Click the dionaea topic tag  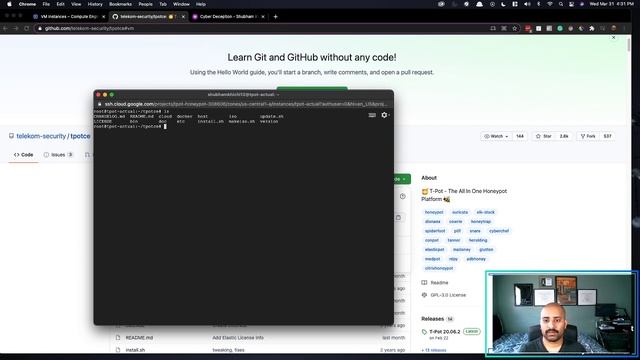(x=433, y=222)
